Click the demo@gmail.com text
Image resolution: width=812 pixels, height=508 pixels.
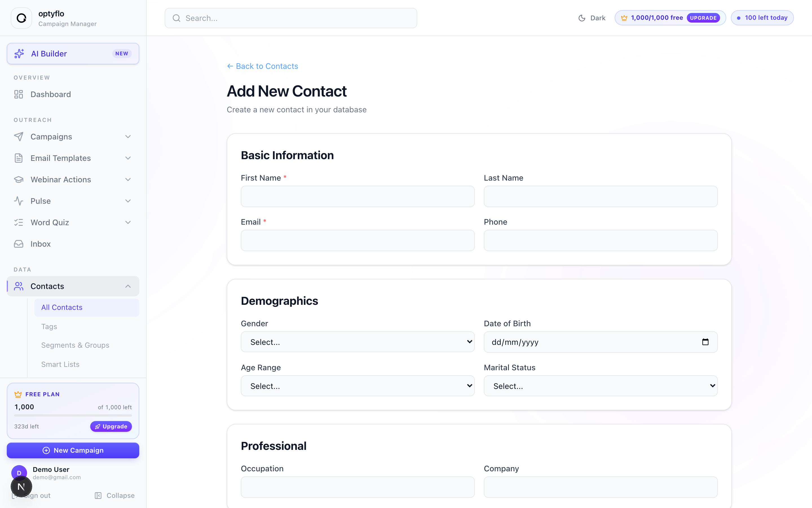pos(57,478)
